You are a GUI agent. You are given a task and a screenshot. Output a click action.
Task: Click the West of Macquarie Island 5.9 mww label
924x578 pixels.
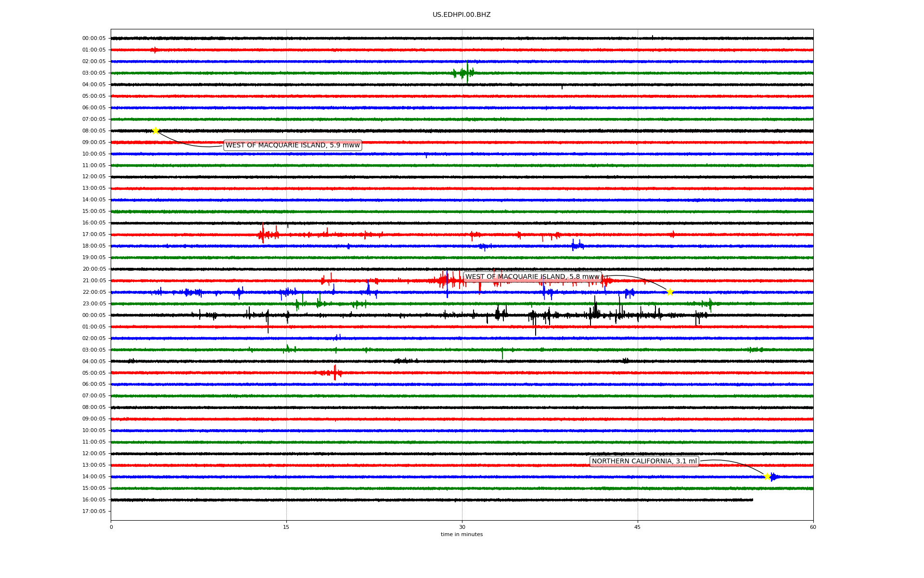coord(293,145)
